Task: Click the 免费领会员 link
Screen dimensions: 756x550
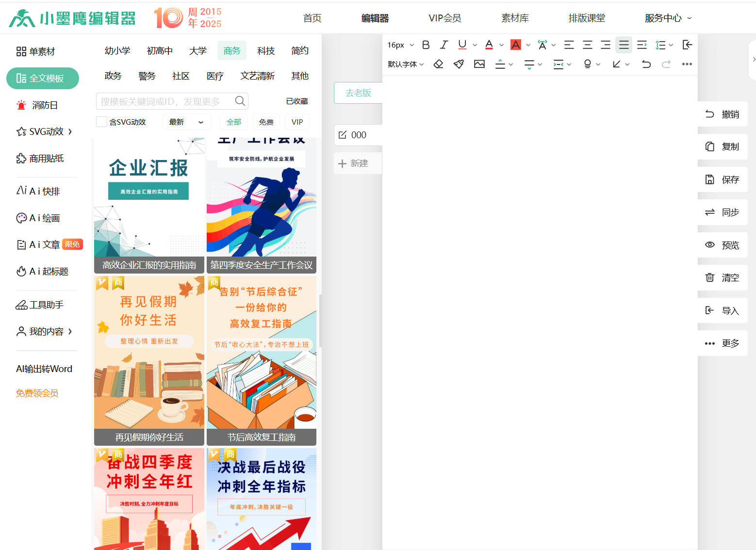Action: 37,393
